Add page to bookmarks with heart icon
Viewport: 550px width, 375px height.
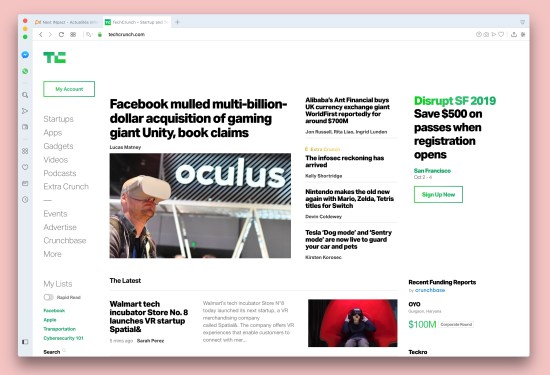click(x=501, y=34)
